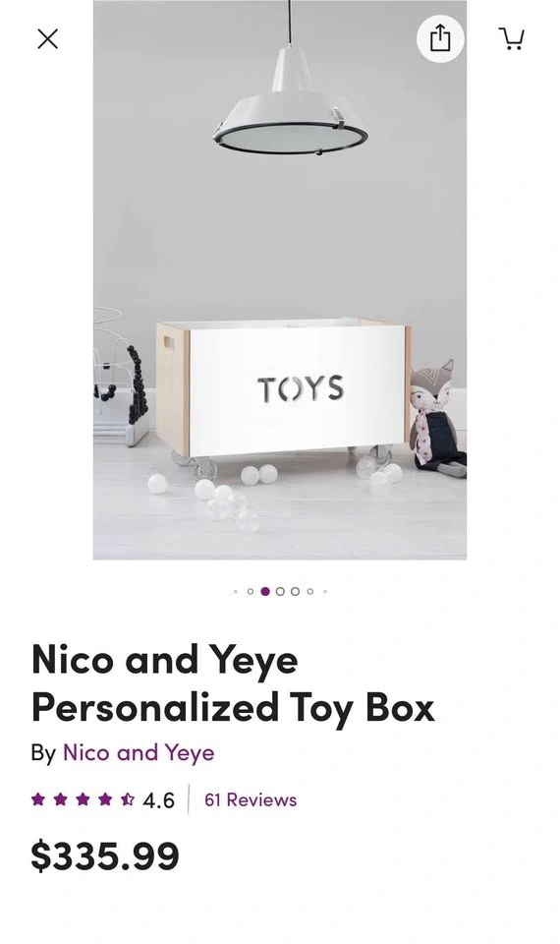Tap the TOYS box product photo
This screenshot has height=944, width=560.
[280, 280]
